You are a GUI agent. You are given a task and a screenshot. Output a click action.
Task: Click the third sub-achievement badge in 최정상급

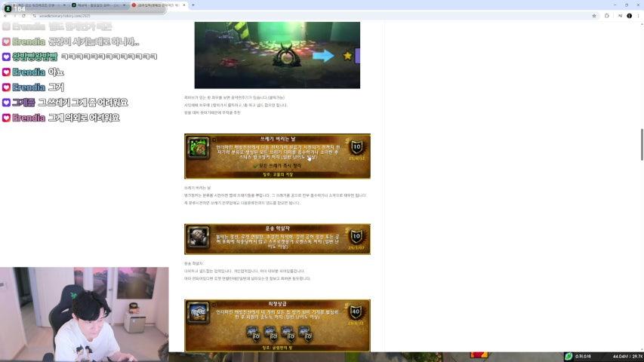coord(288,333)
